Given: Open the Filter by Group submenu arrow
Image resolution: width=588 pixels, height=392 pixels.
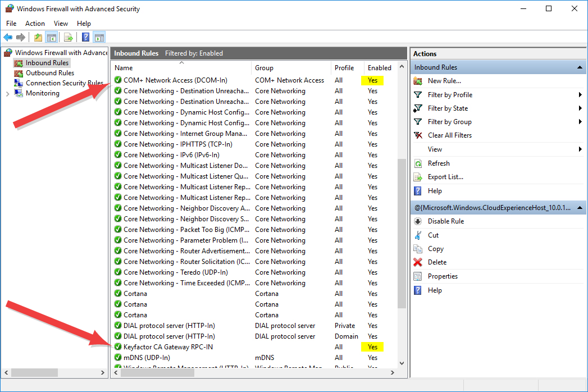Looking at the screenshot, I should (580, 121).
